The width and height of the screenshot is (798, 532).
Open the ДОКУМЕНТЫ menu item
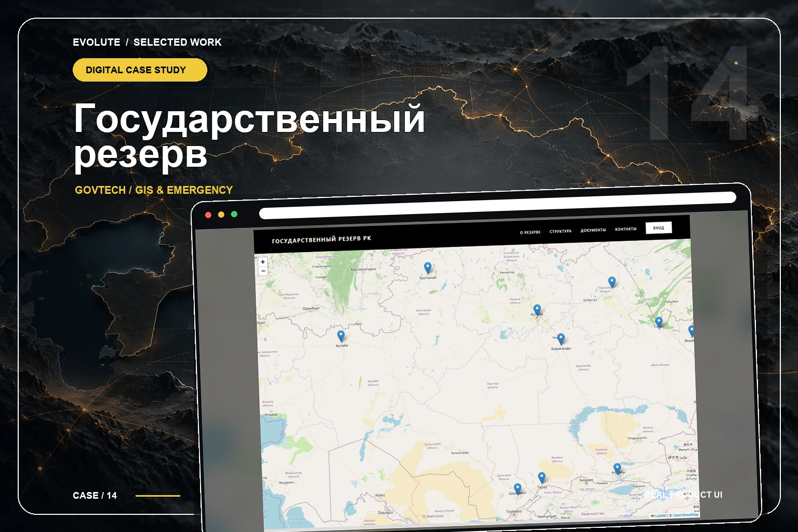(593, 230)
